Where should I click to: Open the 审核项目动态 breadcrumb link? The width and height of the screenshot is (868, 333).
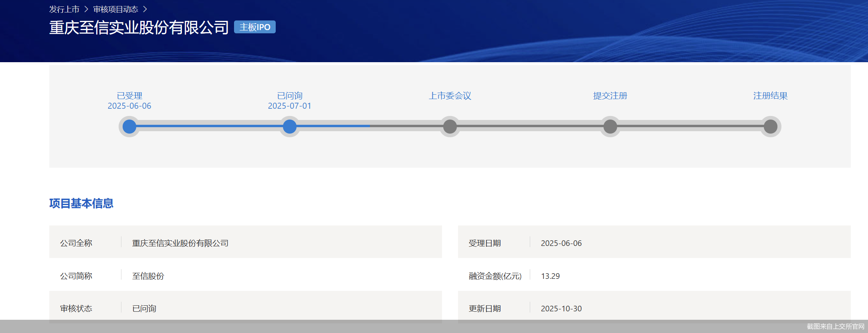click(x=115, y=9)
